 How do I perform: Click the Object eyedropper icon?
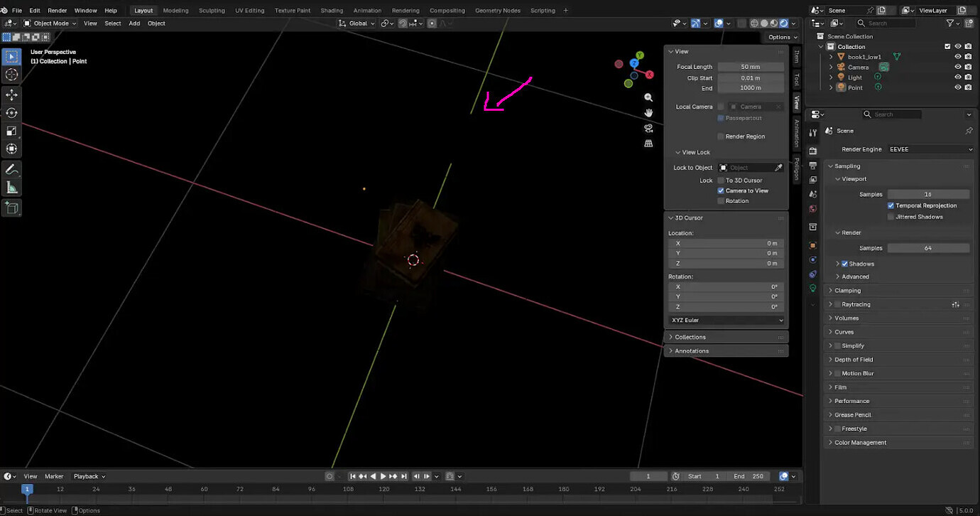(778, 168)
